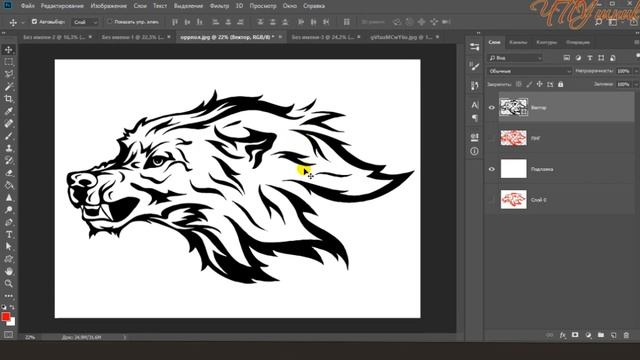Open the Справка menu
The height and width of the screenshot is (360, 640).
[x=314, y=6]
